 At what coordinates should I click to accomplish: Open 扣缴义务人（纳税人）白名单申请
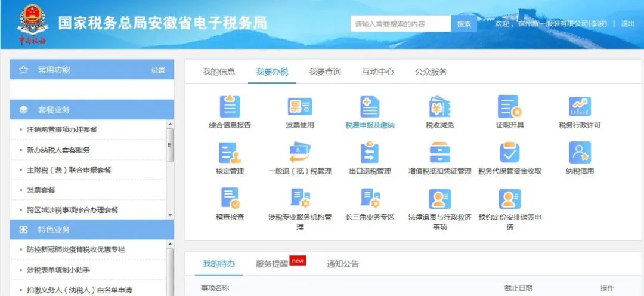pyautogui.click(x=80, y=290)
